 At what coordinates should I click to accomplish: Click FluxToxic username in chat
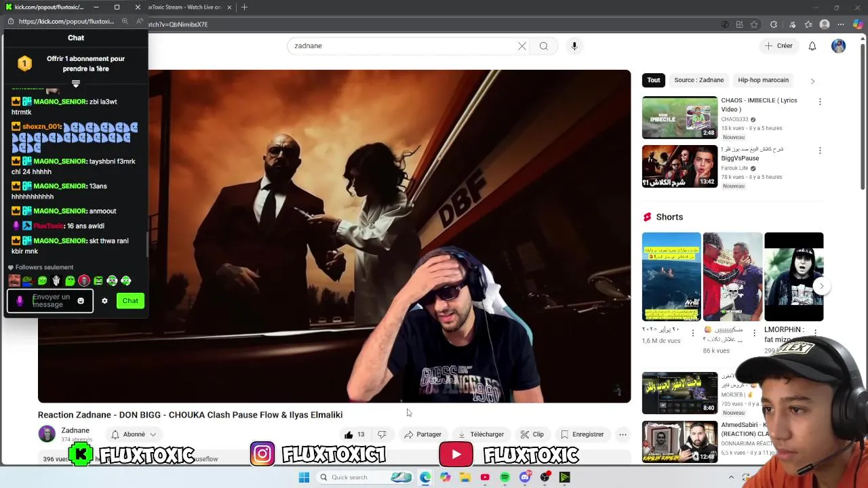[x=48, y=226]
